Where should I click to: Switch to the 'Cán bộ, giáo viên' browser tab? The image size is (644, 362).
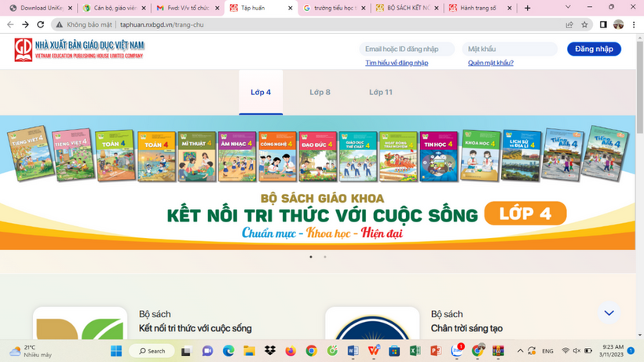coord(115,8)
